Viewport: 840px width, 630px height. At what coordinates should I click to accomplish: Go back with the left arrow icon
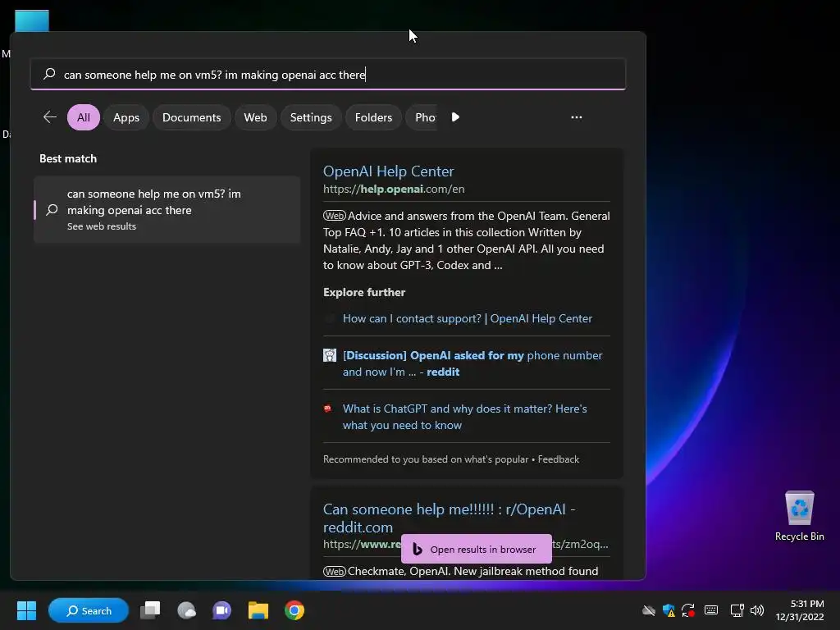[50, 117]
